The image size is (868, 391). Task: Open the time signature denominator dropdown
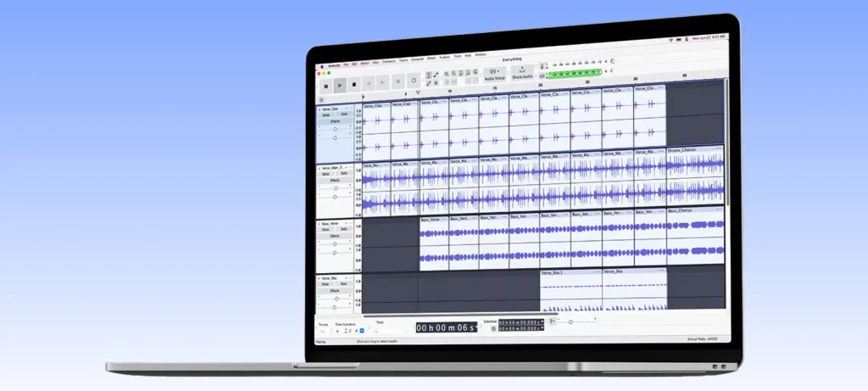[x=362, y=330]
